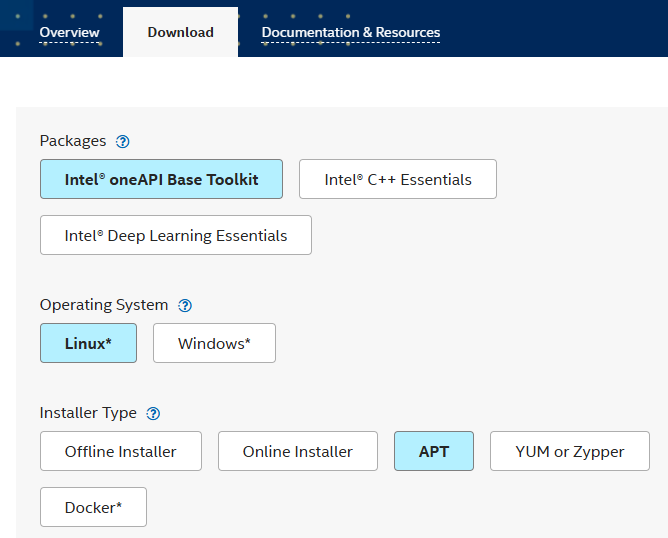Pick YUM or Zypper installer
This screenshot has width=668, height=538.
pyautogui.click(x=570, y=451)
